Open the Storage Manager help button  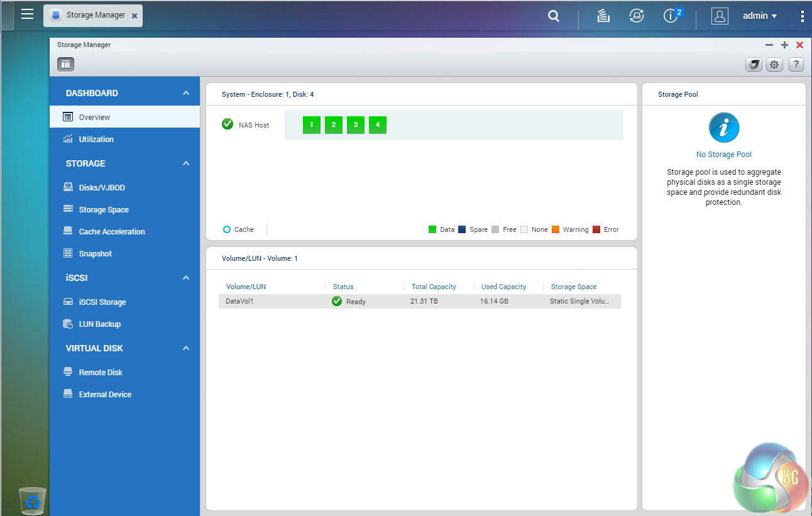(x=796, y=64)
